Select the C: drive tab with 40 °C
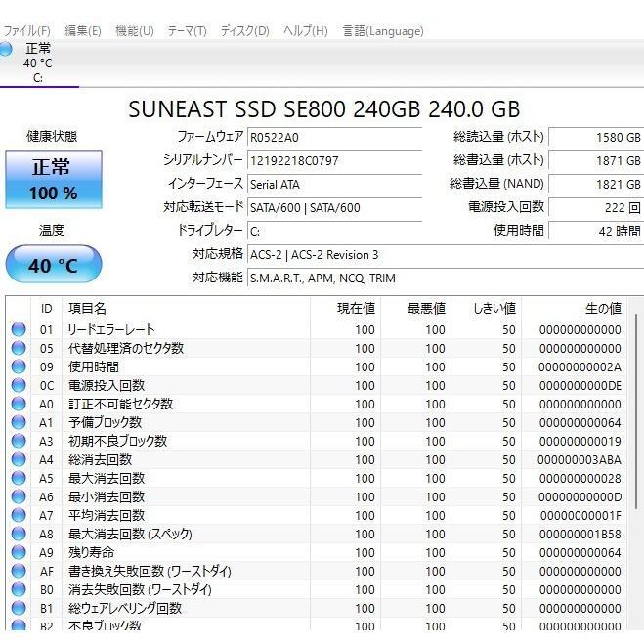Viewport: 644px width, 644px height. [38, 63]
